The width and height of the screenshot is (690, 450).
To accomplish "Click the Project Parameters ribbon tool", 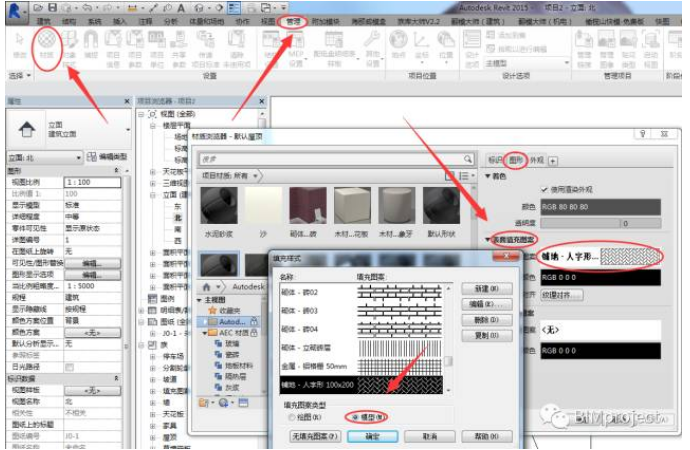I will click(x=135, y=48).
